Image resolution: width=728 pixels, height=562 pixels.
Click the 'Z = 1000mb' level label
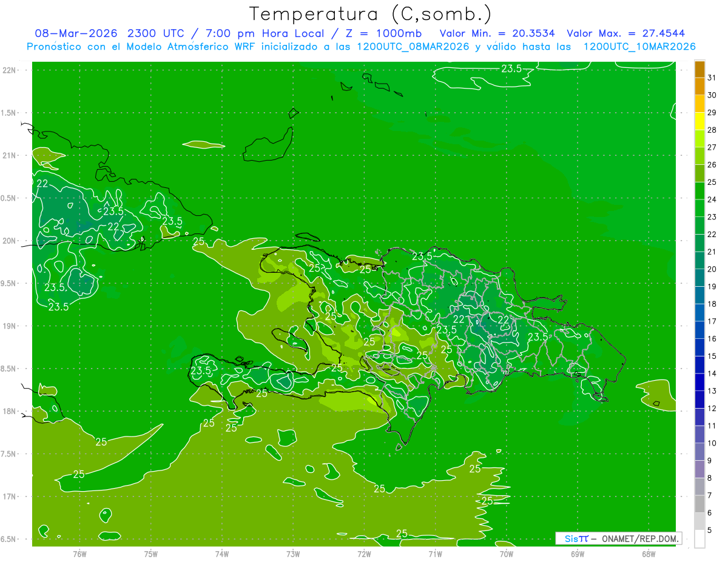(x=385, y=34)
